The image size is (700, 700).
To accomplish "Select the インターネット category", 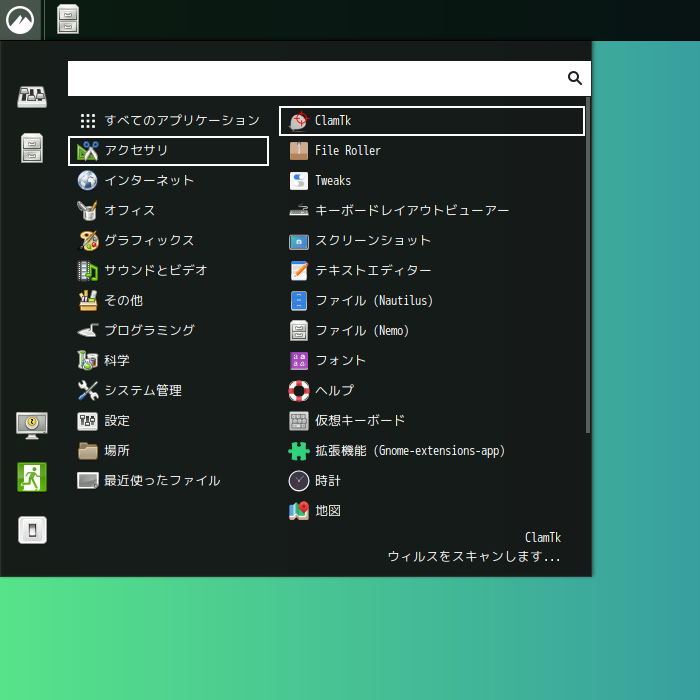I will coord(149,181).
